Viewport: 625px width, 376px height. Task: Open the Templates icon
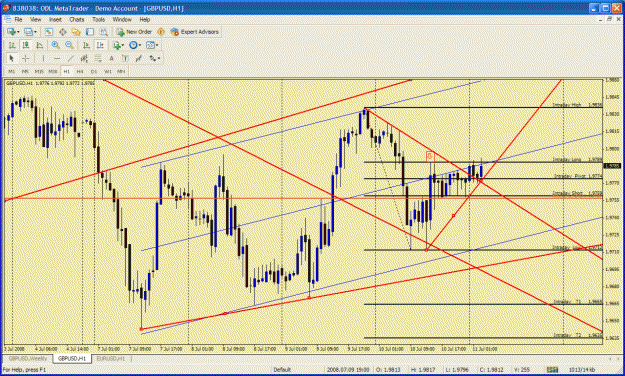[150, 45]
